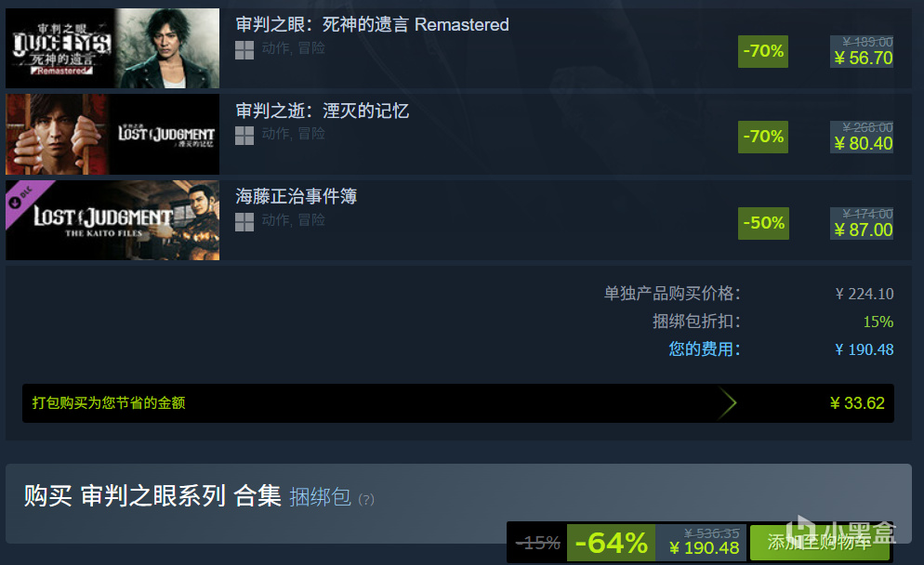Open the Lost Judgment cover thumbnail
Screen dimensions: 924x565
112,135
